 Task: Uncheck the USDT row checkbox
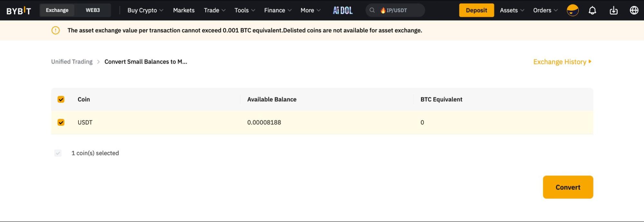click(x=61, y=122)
